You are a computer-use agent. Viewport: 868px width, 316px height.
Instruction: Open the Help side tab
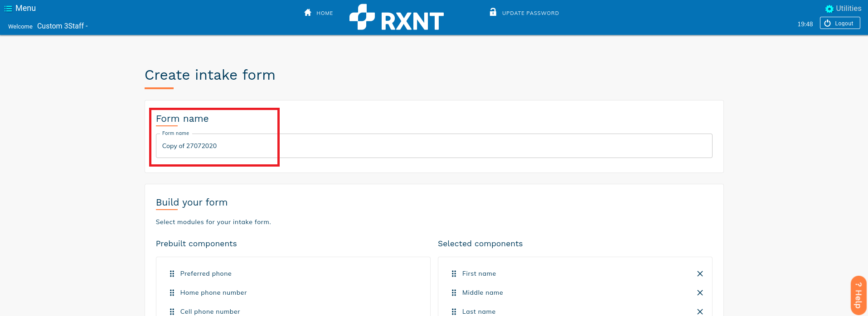(x=858, y=295)
